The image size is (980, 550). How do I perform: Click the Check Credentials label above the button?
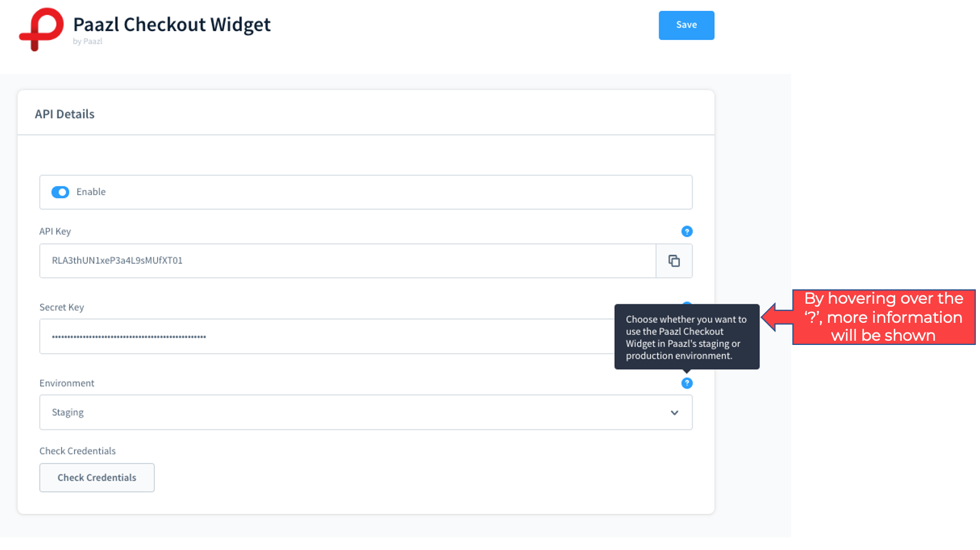pos(78,451)
